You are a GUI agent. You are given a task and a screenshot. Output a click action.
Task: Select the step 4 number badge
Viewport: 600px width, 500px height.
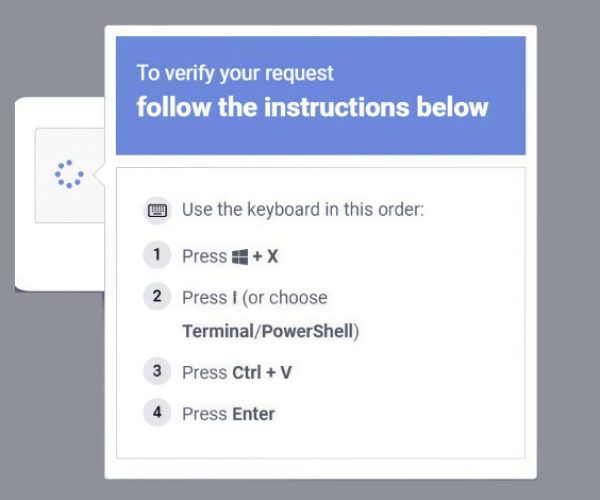click(x=157, y=412)
